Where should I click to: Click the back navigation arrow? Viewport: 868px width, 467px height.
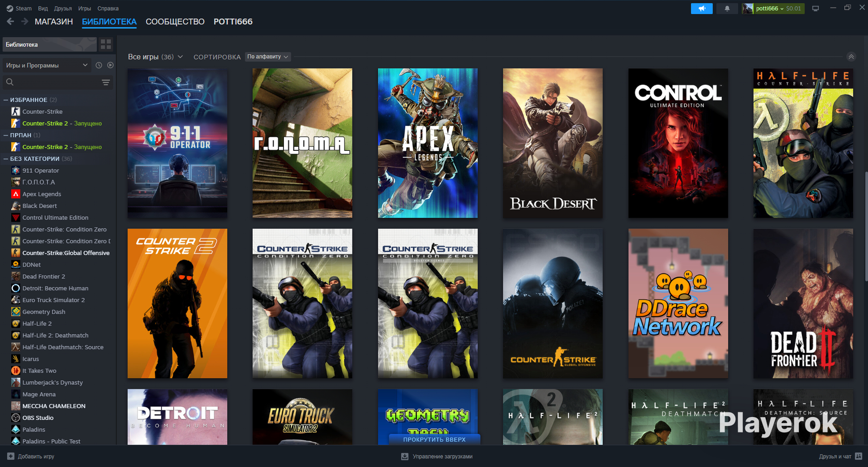tap(10, 21)
